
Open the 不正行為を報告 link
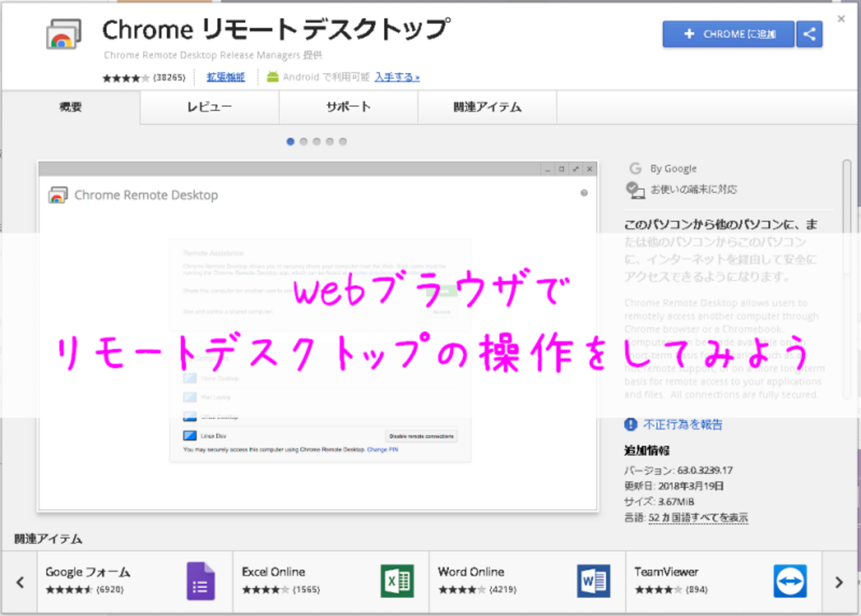(683, 425)
